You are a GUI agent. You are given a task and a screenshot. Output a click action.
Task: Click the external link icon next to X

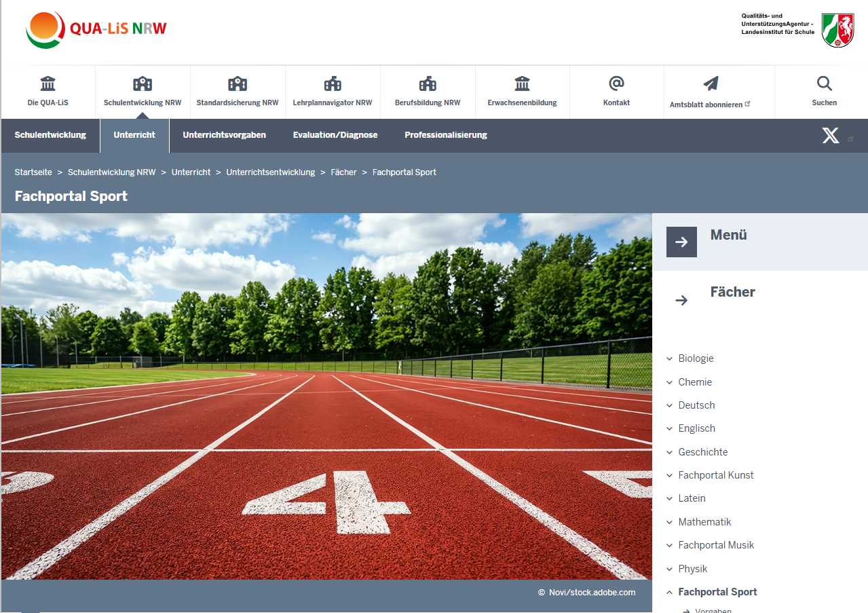tap(850, 138)
